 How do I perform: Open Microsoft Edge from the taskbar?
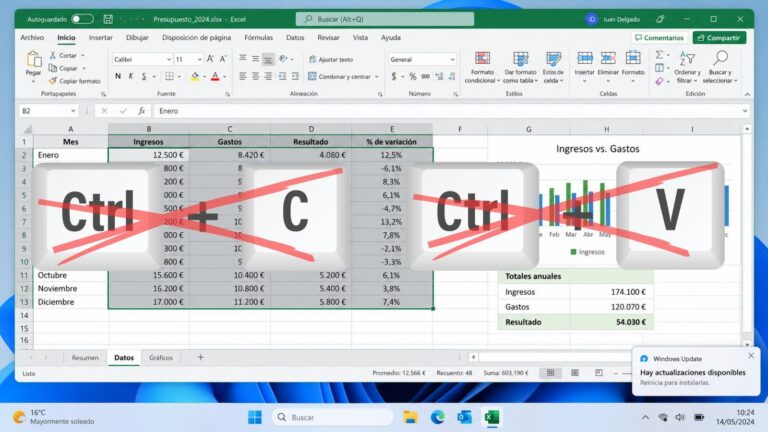(x=437, y=417)
